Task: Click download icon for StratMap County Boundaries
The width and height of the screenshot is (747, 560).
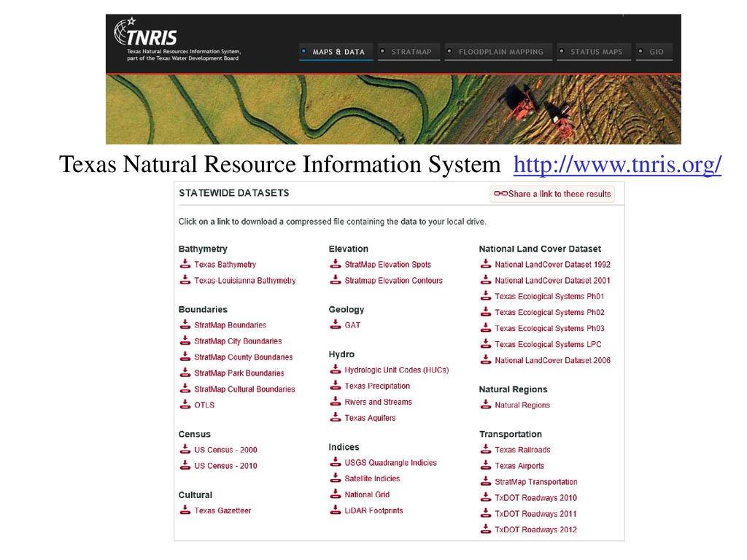Action: pyautogui.click(x=185, y=357)
